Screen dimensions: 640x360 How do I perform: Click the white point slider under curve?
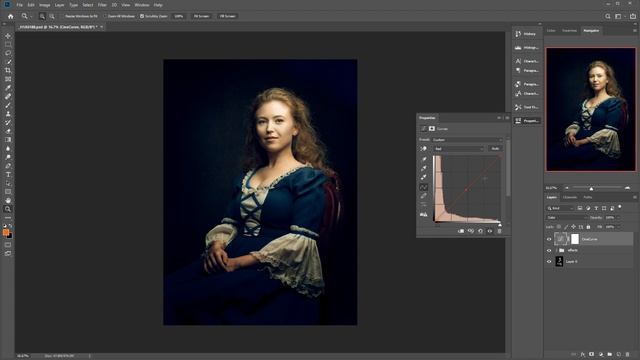(500, 225)
